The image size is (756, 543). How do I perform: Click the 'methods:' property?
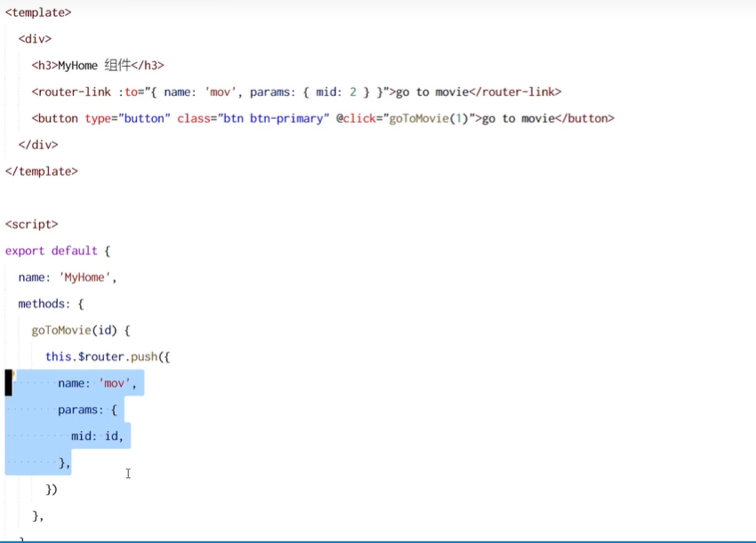pyautogui.click(x=44, y=304)
